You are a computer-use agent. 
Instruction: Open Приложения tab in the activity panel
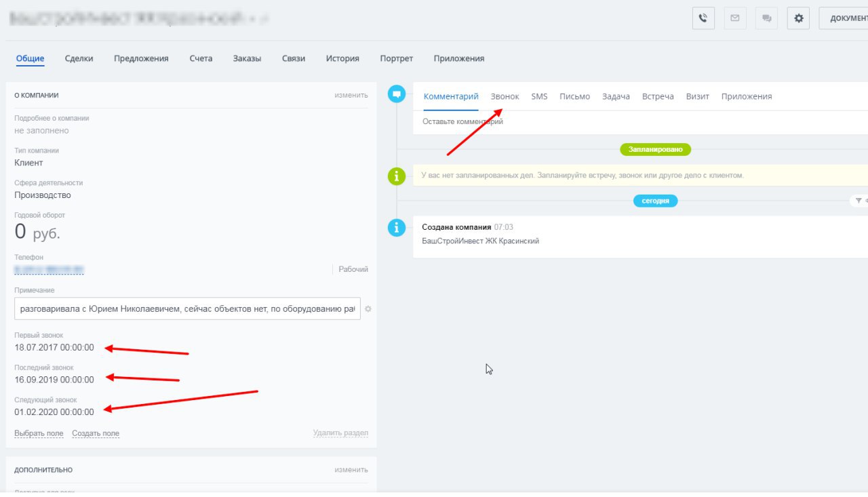click(x=747, y=96)
